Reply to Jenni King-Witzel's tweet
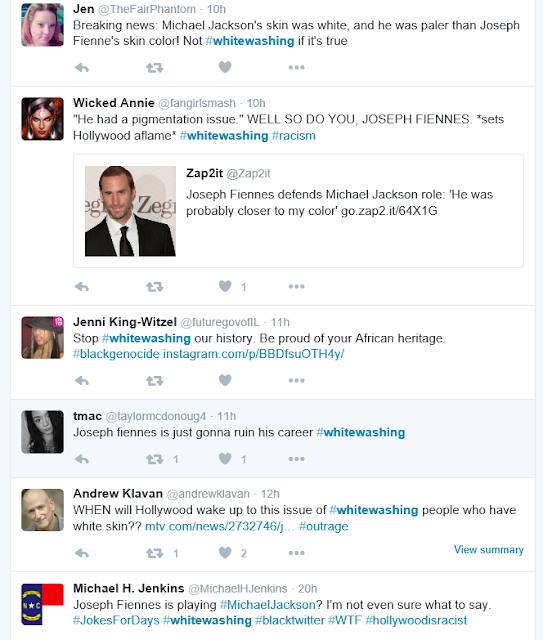Screen dimensions: 543x640 (x=82, y=380)
